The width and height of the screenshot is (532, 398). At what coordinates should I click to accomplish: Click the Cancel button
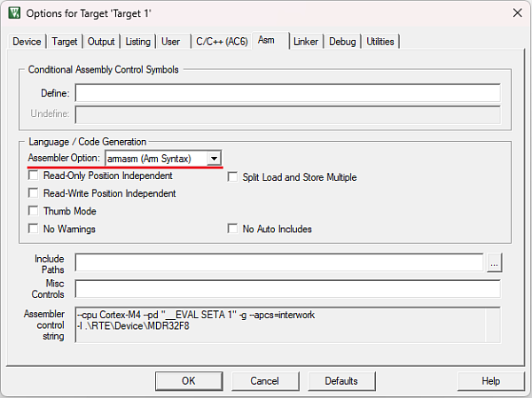tap(264, 381)
